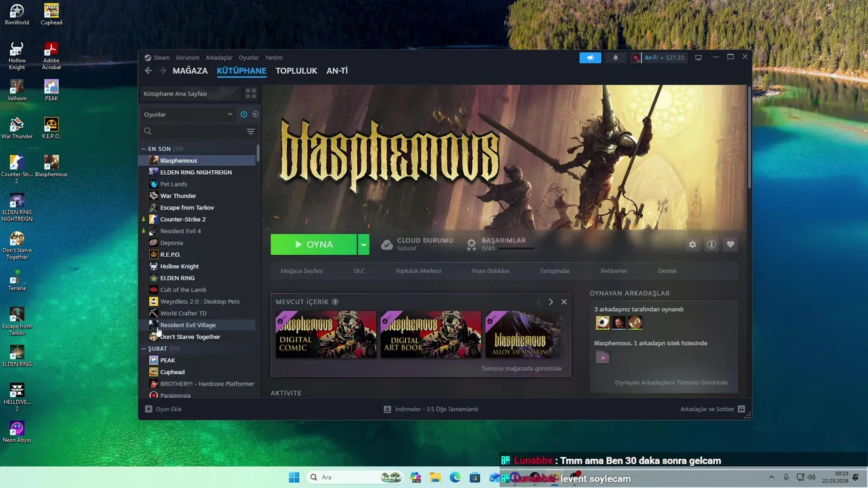Open third friend avatar who played Blasphemous
The height and width of the screenshot is (488, 868).
tap(635, 323)
